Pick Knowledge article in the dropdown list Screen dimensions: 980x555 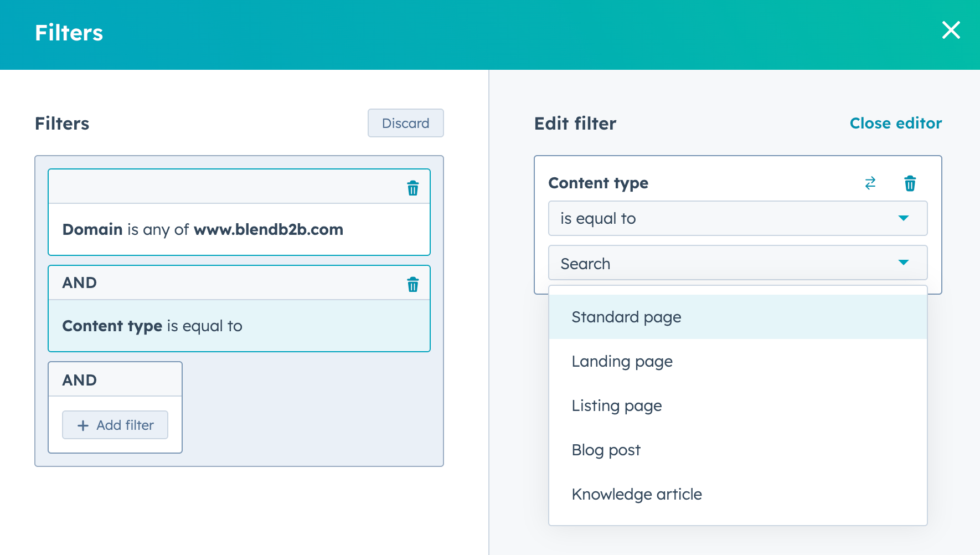click(x=637, y=494)
